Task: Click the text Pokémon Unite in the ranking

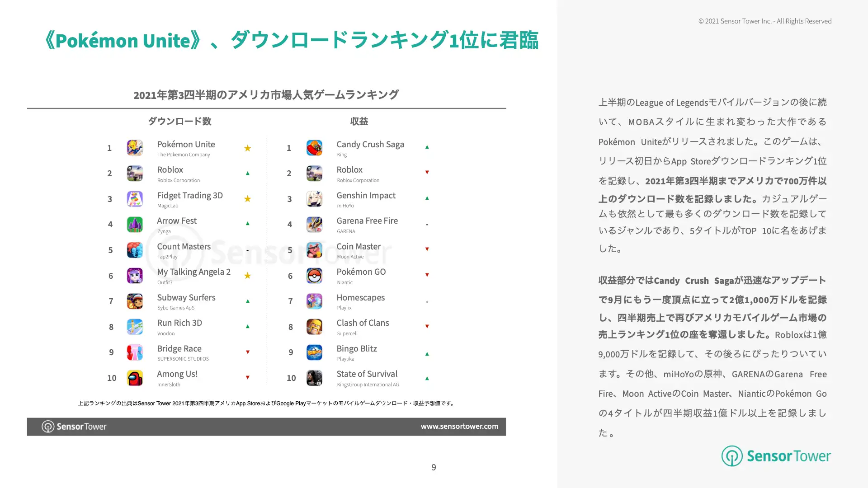Action: click(186, 144)
